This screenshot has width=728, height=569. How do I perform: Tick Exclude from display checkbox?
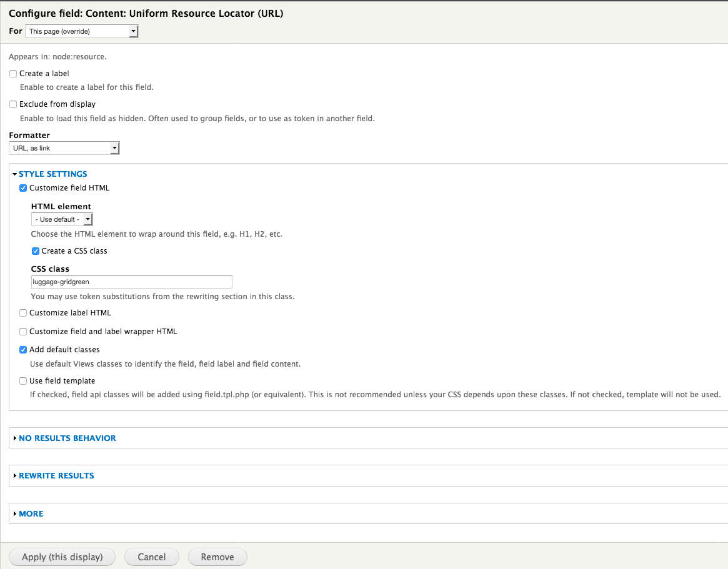pyautogui.click(x=13, y=104)
